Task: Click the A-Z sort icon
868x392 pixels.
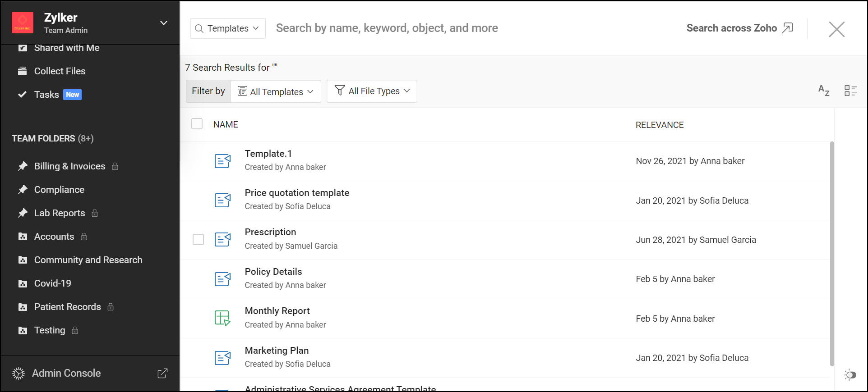Action: click(824, 91)
